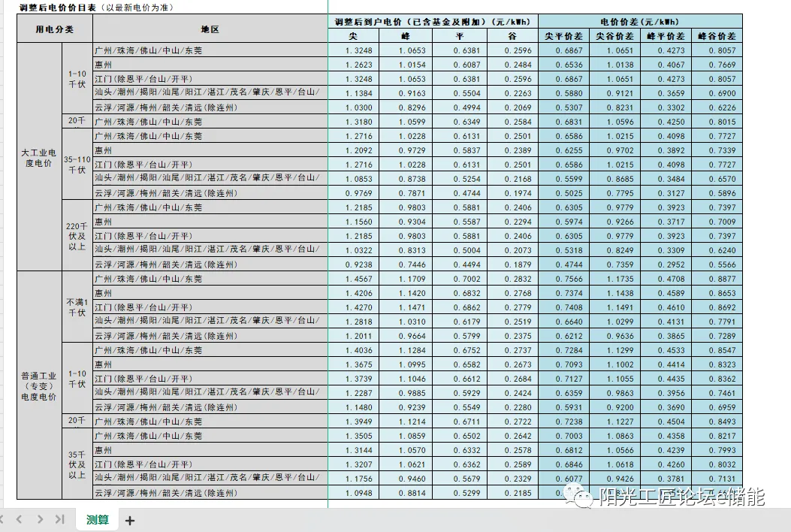The image size is (791, 532).
Task: Open the 测算 sheet tab
Action: (98, 519)
